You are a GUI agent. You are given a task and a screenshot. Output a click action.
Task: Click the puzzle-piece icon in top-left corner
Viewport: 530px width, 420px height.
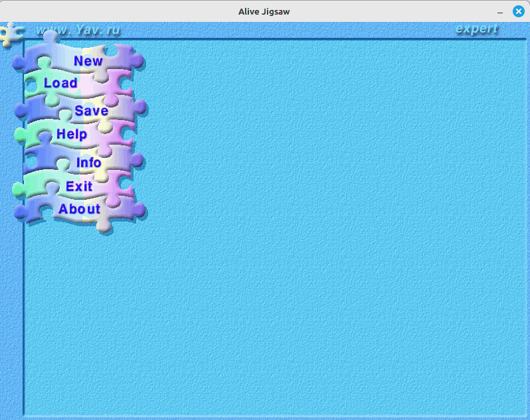tap(11, 34)
